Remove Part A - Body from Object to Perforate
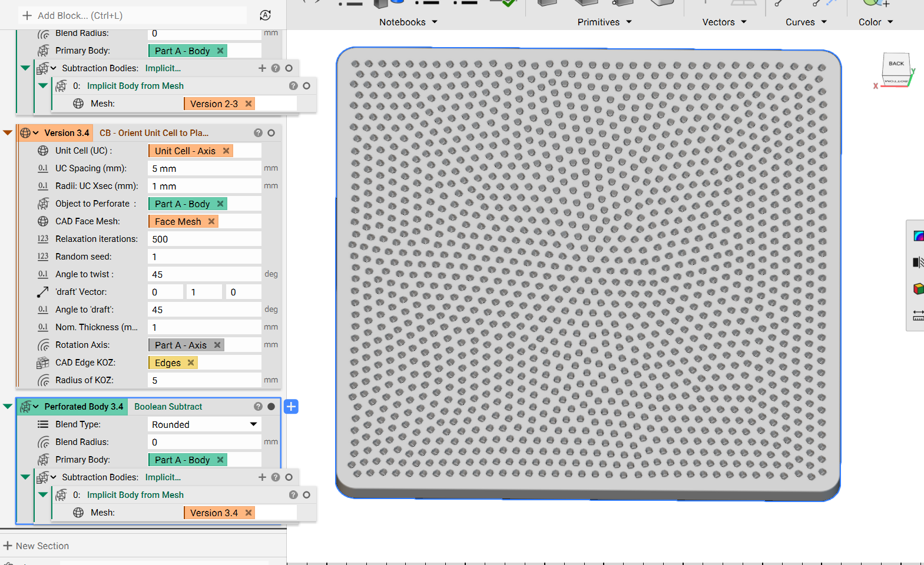Viewport: 924px width, 565px height. click(220, 204)
